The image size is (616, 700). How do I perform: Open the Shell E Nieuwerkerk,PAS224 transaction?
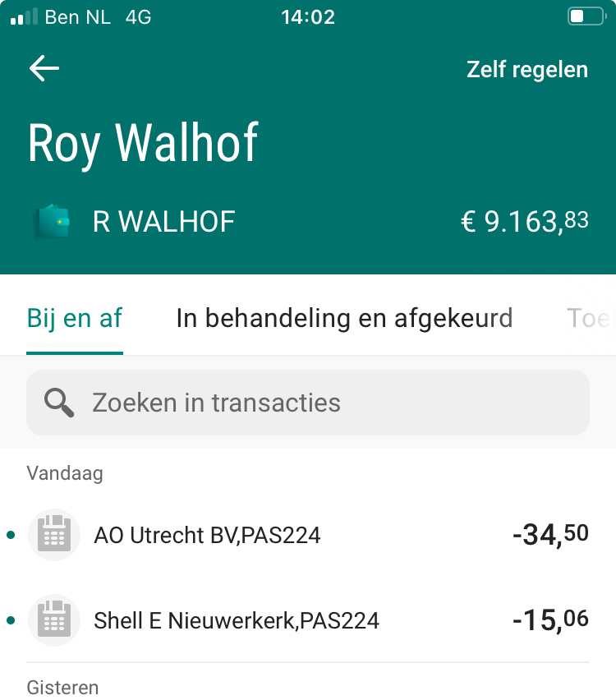[237, 619]
